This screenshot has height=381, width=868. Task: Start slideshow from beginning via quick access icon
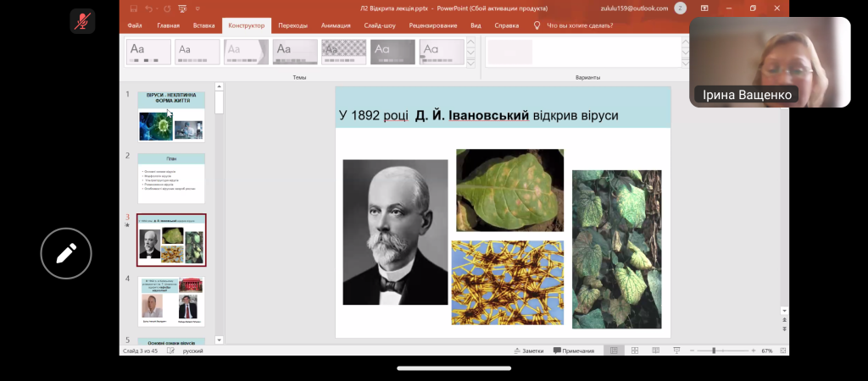(183, 8)
